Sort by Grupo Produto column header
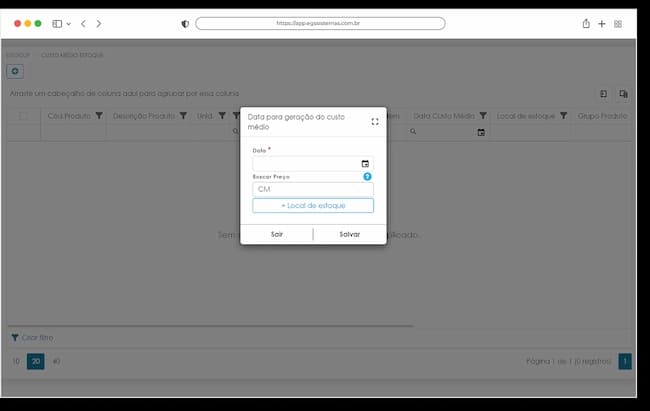 click(x=602, y=116)
